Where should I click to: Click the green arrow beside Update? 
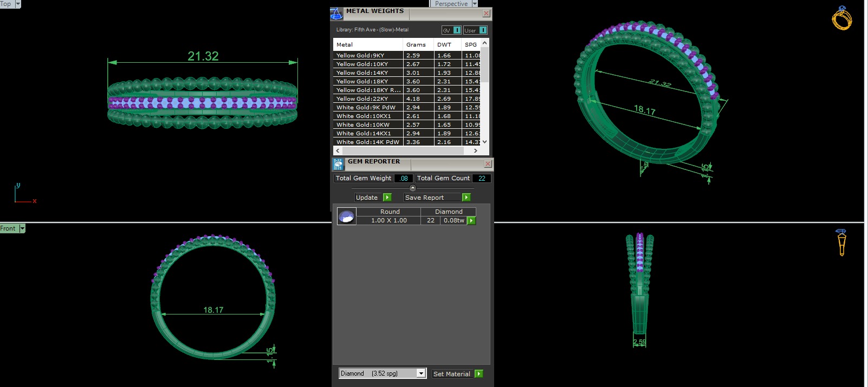tap(387, 198)
